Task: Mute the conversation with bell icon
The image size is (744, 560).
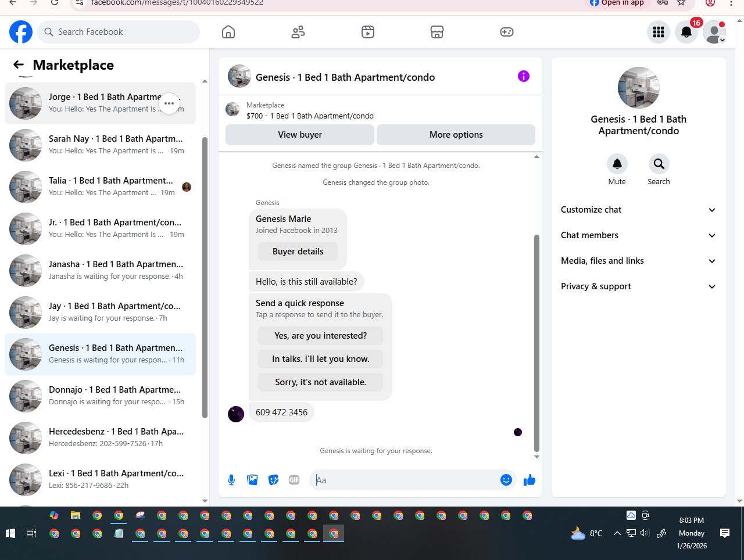Action: point(617,164)
